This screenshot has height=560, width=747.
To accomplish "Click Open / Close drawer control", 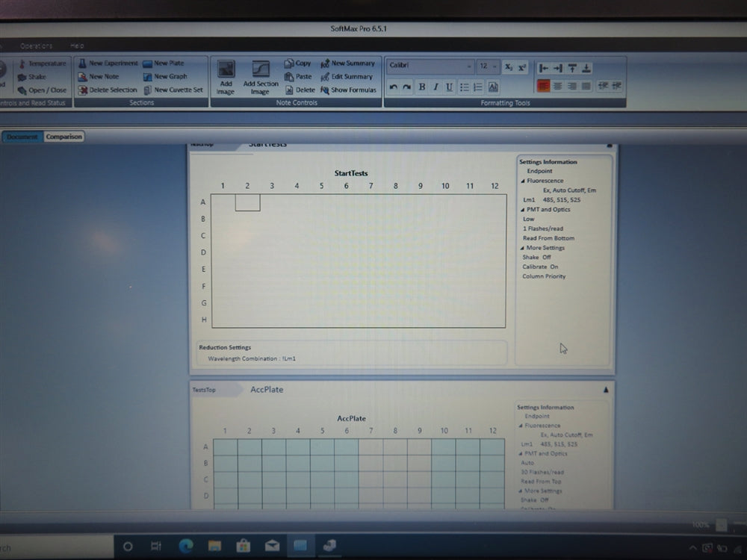I will [42, 90].
